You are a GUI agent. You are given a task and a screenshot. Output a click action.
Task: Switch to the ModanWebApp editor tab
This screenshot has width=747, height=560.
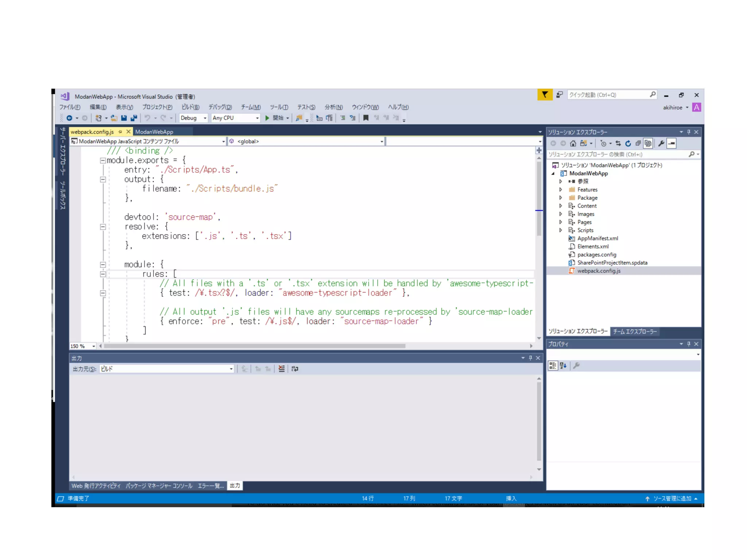(154, 132)
